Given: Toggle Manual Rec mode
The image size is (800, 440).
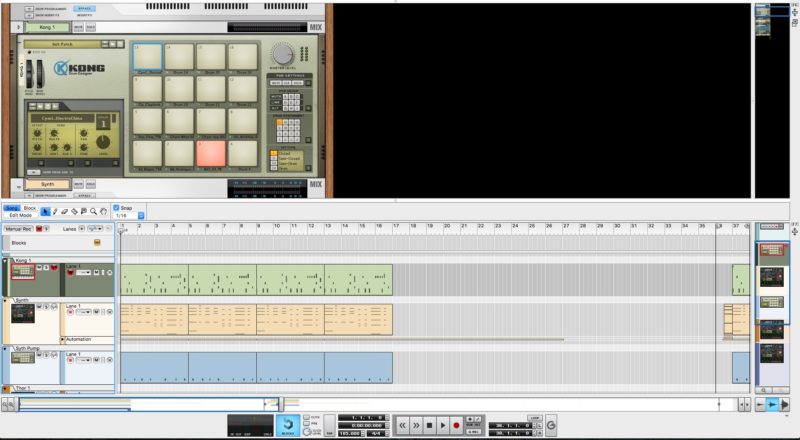Looking at the screenshot, I should 18,229.
